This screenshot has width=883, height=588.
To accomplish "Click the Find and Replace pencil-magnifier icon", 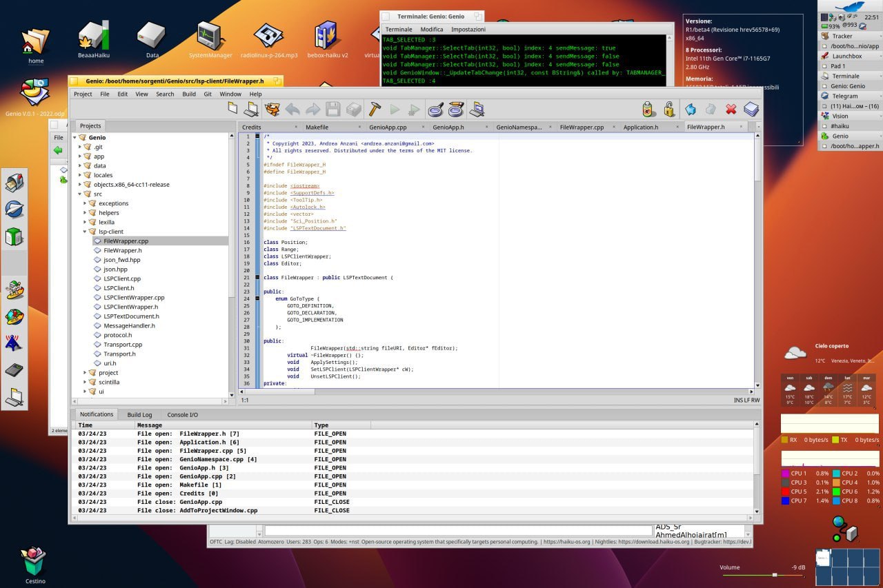I will (x=456, y=109).
